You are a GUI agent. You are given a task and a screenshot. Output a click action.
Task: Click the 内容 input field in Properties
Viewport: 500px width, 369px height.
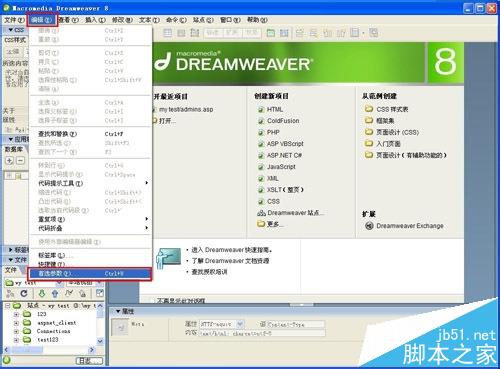coord(262,333)
